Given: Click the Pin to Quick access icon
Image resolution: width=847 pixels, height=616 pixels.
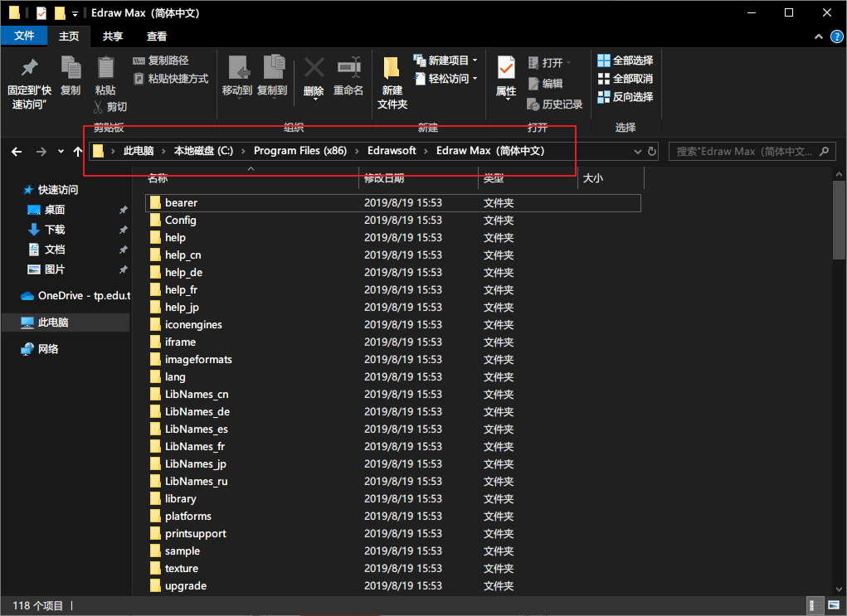Looking at the screenshot, I should tap(29, 68).
